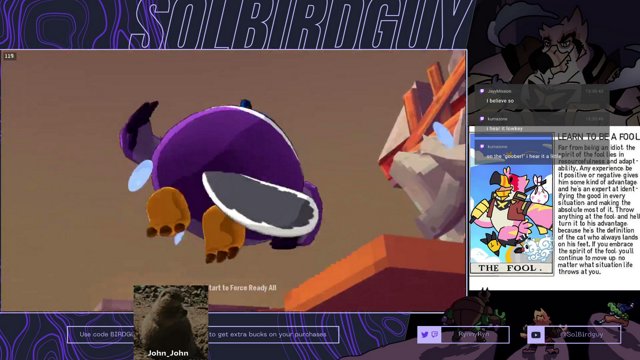The width and height of the screenshot is (640, 360).
Task: Click the 'John_John' name label
Action: (168, 353)
